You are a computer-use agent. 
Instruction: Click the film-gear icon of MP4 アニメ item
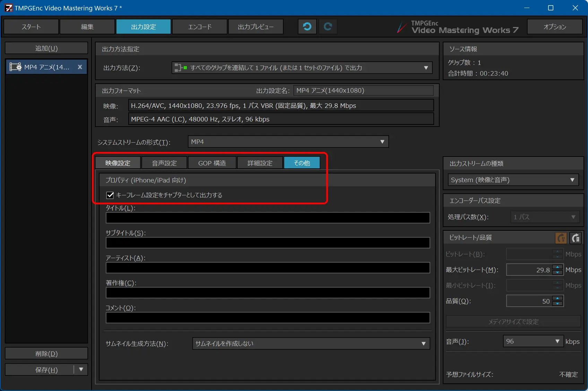tap(15, 67)
